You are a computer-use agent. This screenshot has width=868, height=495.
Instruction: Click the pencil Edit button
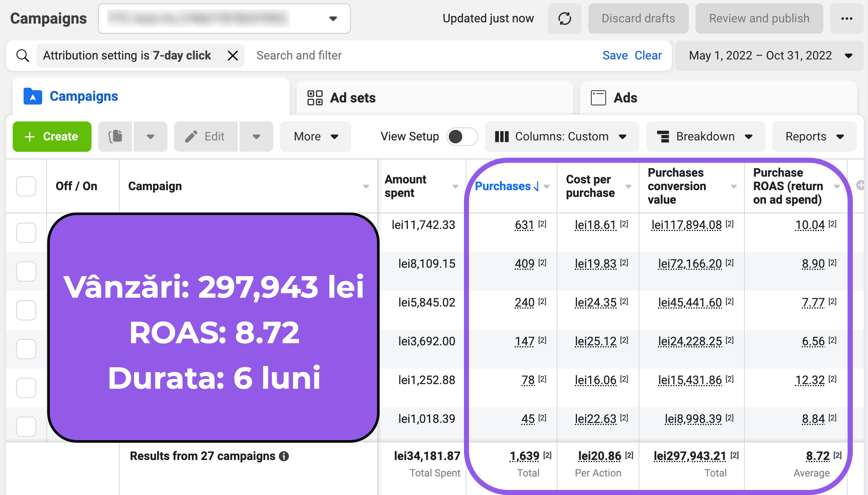[206, 137]
